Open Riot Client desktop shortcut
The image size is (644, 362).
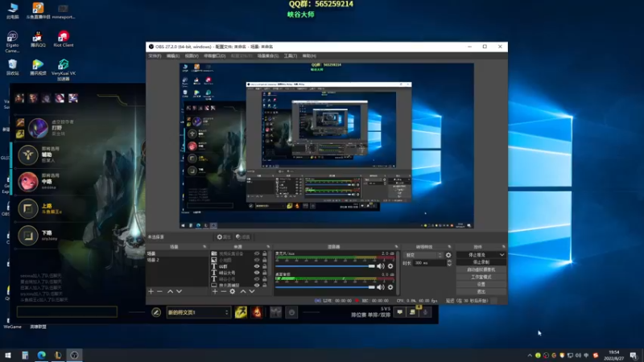64,39
